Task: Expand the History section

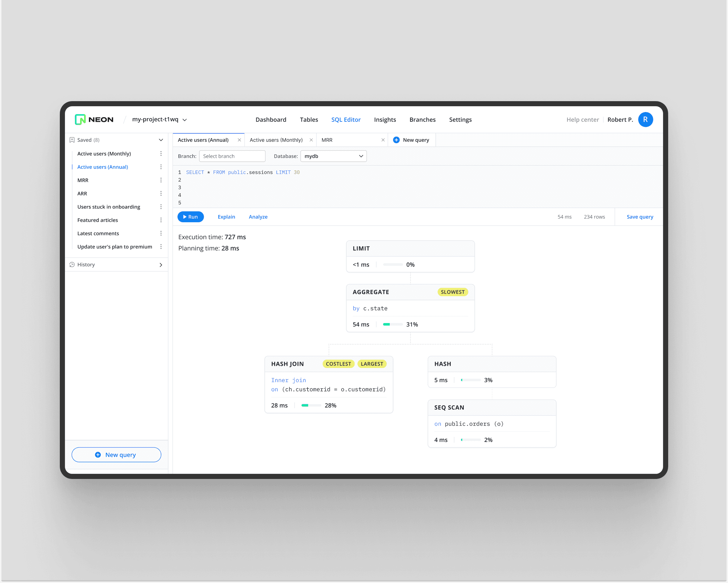Action: (x=161, y=265)
